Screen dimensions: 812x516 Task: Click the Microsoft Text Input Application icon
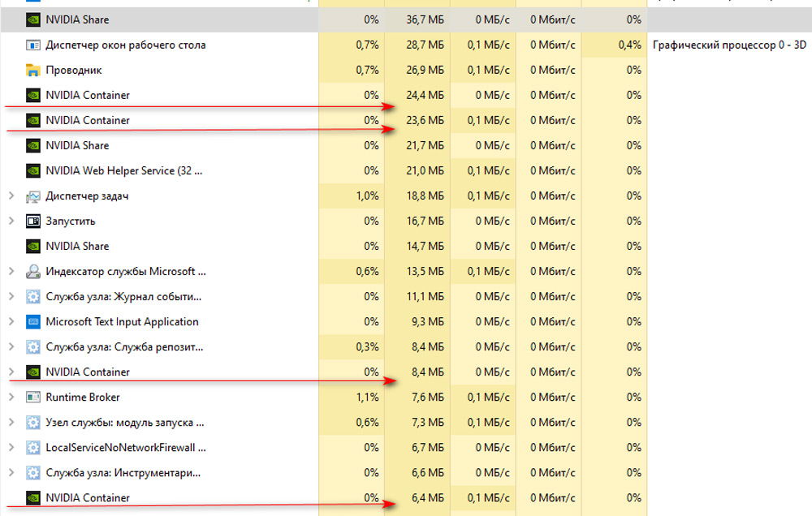33,321
